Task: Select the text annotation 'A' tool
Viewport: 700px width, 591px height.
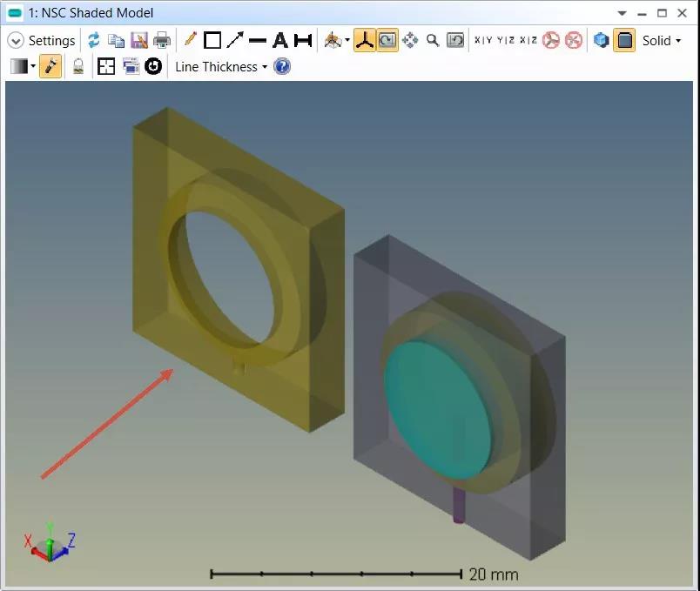Action: [280, 40]
